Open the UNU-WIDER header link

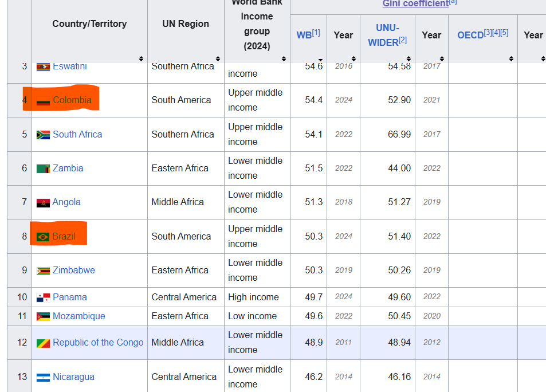point(383,35)
